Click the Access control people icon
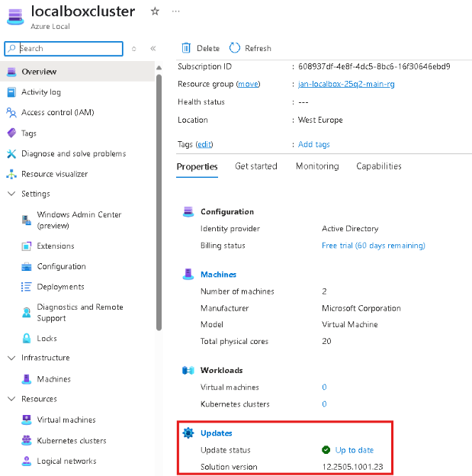 pyautogui.click(x=11, y=112)
